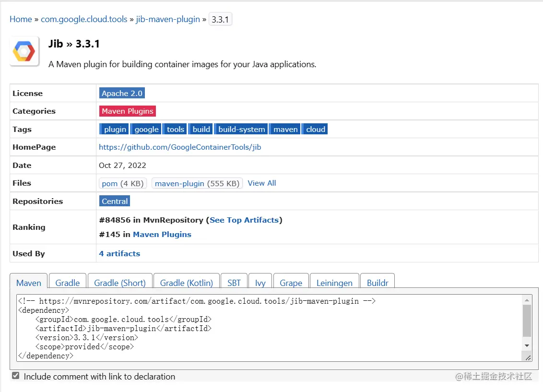Click the Jib » 3.3.1 page heading
This screenshot has width=543, height=392.
coord(74,44)
